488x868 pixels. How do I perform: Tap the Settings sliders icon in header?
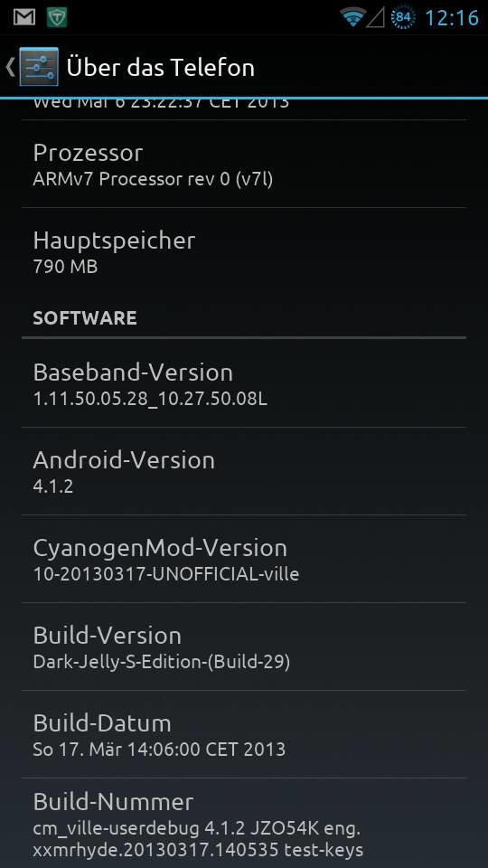(38, 67)
